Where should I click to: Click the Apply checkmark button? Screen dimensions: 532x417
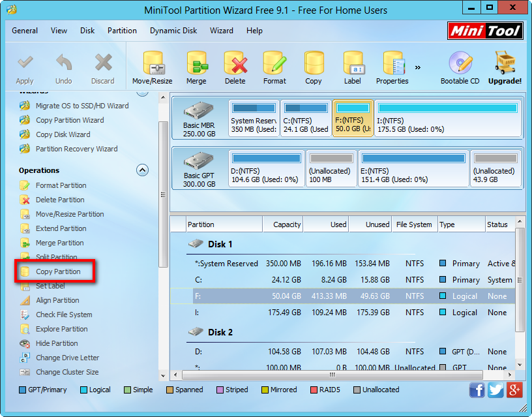click(x=25, y=69)
